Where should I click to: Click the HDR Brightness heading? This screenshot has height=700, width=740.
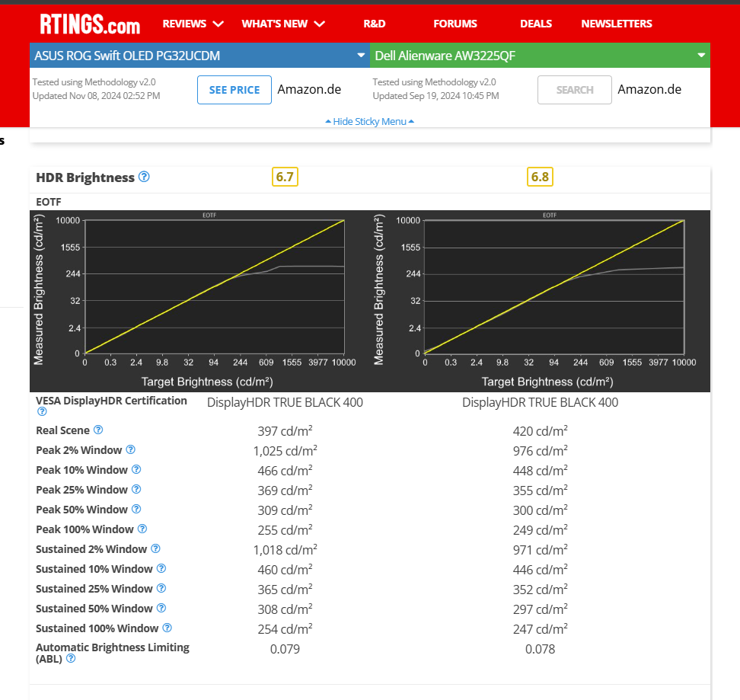pyautogui.click(x=85, y=177)
